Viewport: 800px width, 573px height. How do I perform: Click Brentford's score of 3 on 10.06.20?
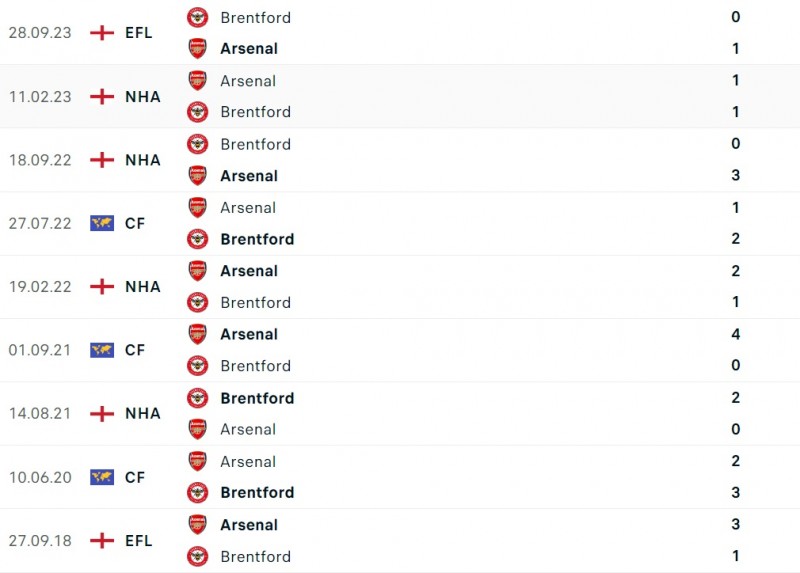coord(736,492)
